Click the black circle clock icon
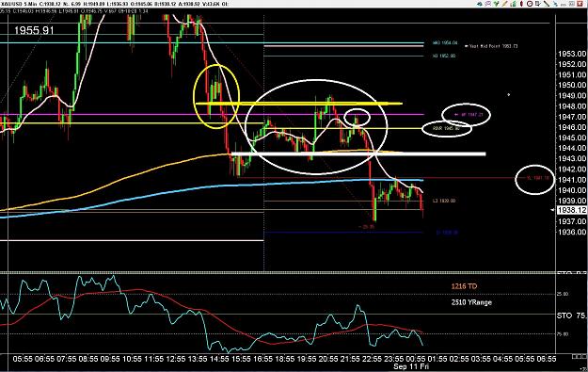 pyautogui.click(x=530, y=4)
